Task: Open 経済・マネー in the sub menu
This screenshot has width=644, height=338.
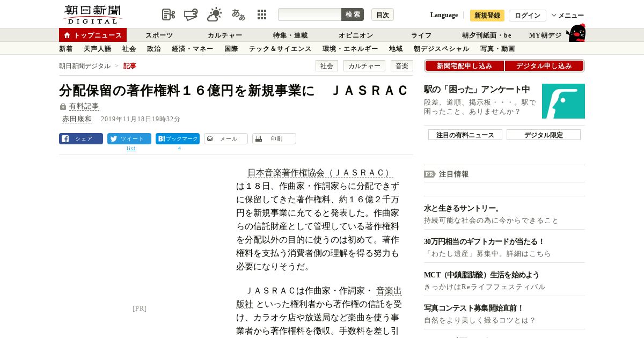Action: pos(192,48)
